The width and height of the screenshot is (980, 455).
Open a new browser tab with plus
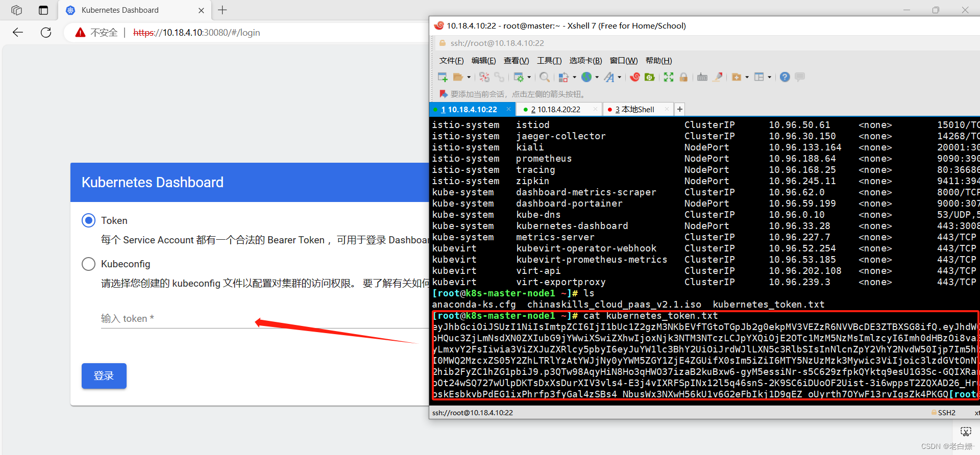point(223,10)
